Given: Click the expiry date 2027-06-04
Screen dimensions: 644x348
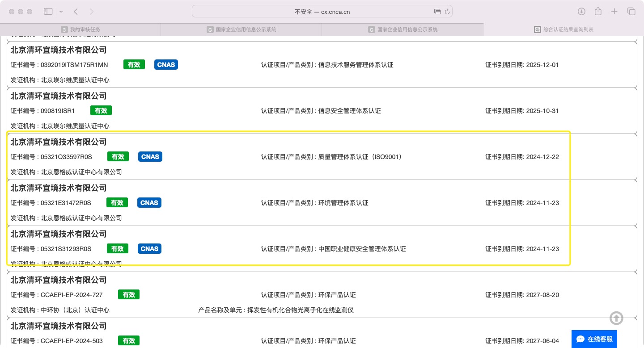Looking at the screenshot, I should (x=543, y=341).
